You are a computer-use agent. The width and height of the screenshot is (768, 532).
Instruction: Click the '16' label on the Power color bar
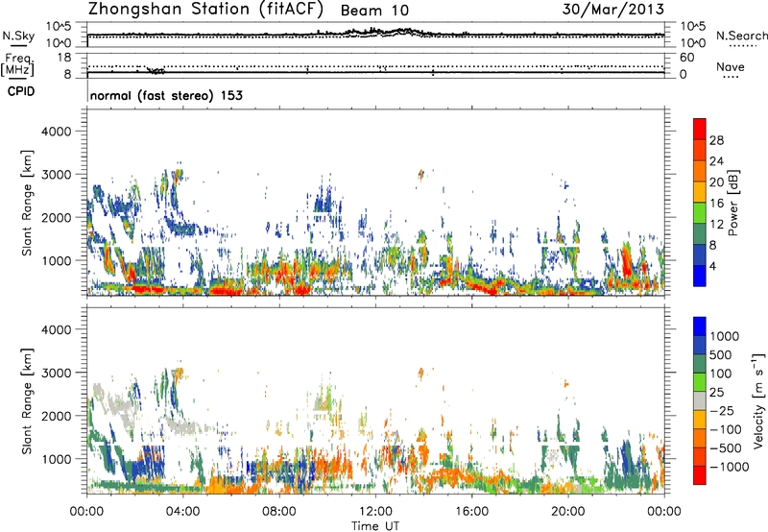[716, 204]
